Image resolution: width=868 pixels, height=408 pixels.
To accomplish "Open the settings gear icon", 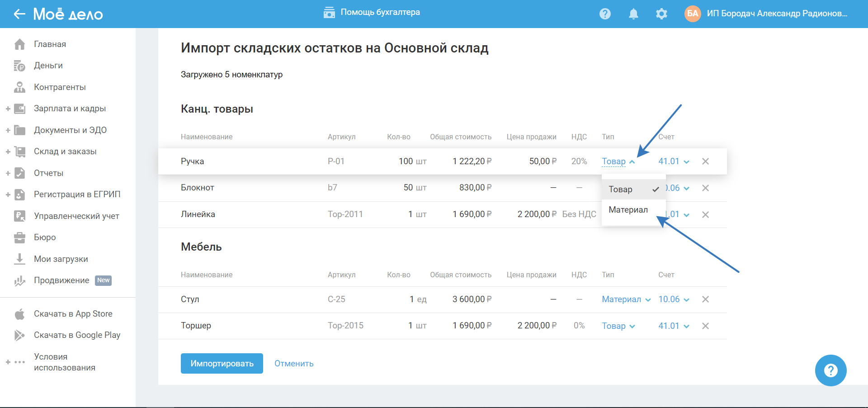I will (661, 14).
